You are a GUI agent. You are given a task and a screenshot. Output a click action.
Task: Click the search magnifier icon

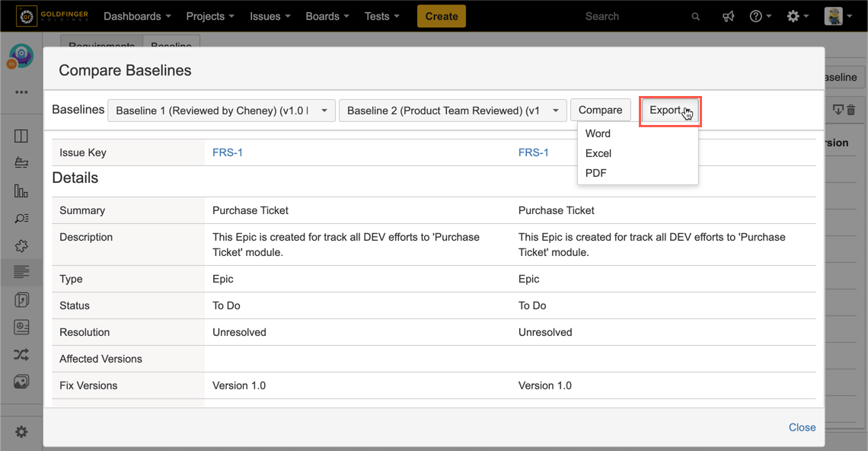coord(695,17)
